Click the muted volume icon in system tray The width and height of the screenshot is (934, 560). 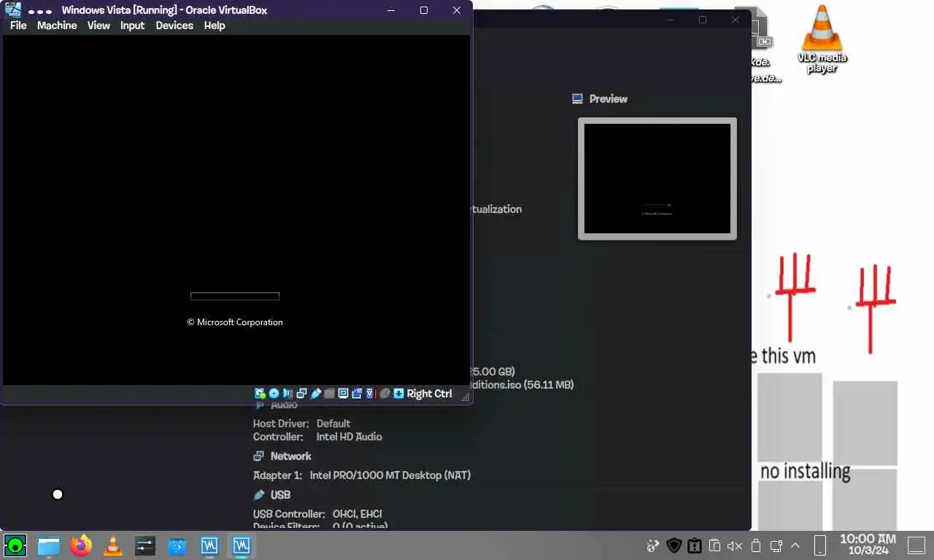click(735, 545)
